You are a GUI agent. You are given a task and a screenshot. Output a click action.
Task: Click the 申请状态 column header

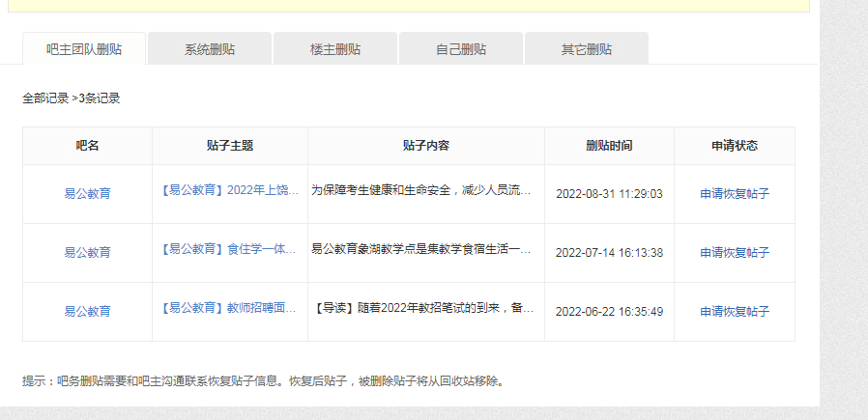[x=735, y=146]
